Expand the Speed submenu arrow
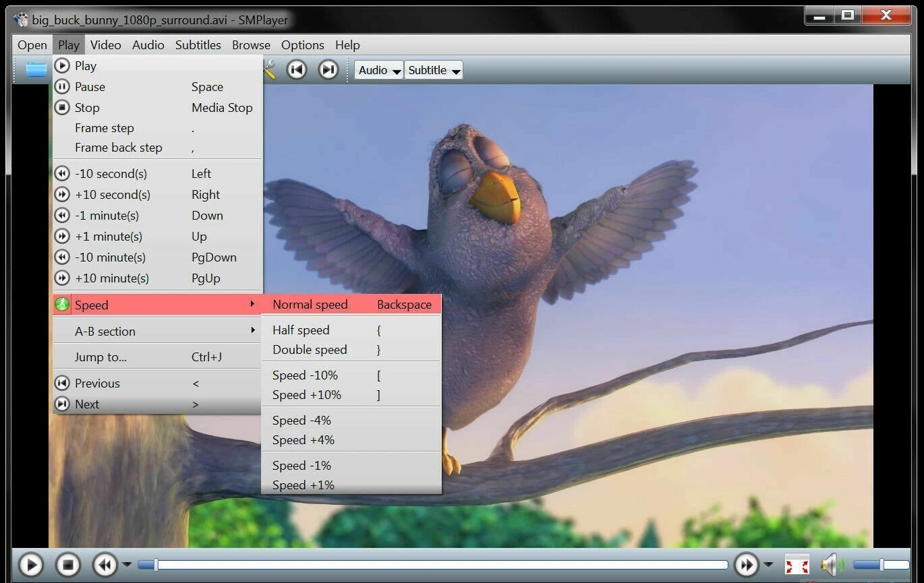This screenshot has height=583, width=924. point(253,304)
